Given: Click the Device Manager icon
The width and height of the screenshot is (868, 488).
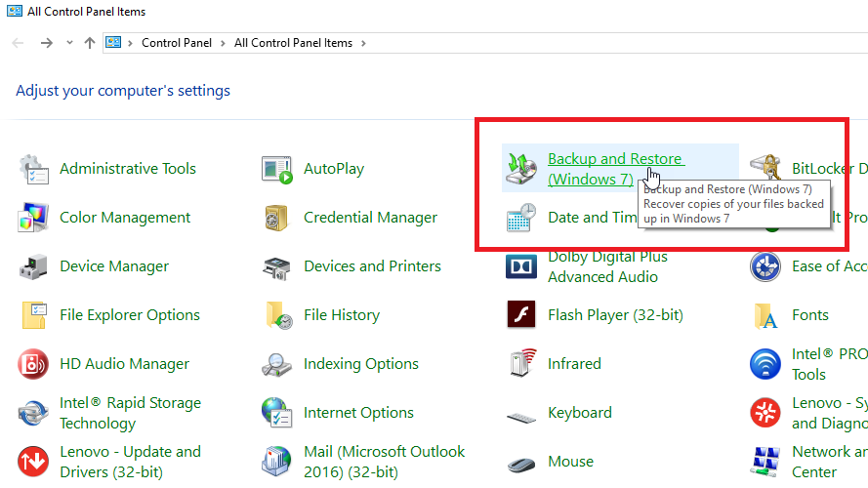Looking at the screenshot, I should click(33, 266).
